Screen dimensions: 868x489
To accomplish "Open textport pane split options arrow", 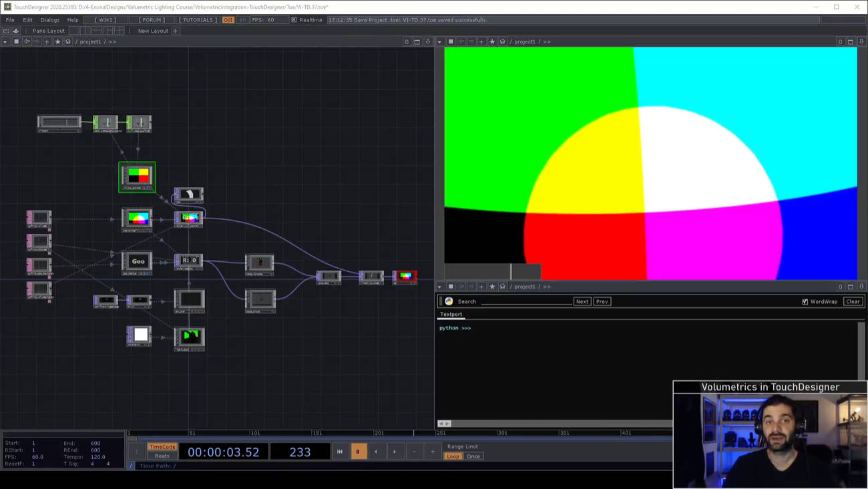I will point(861,287).
